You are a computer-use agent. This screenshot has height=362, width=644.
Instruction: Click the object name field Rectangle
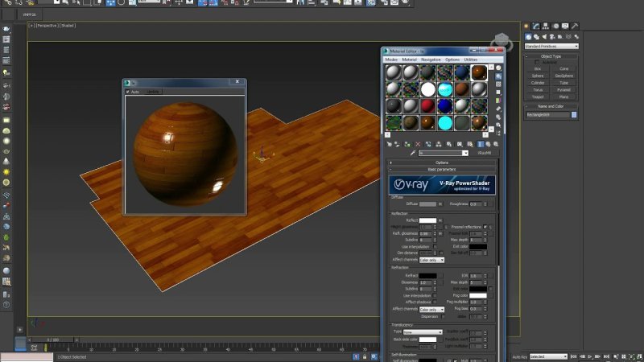(548, 115)
